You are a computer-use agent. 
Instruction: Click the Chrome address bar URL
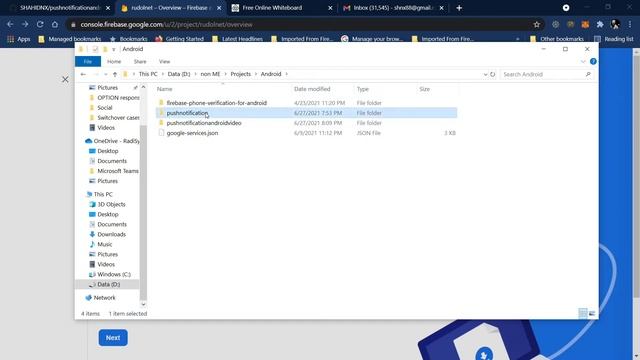(167, 24)
